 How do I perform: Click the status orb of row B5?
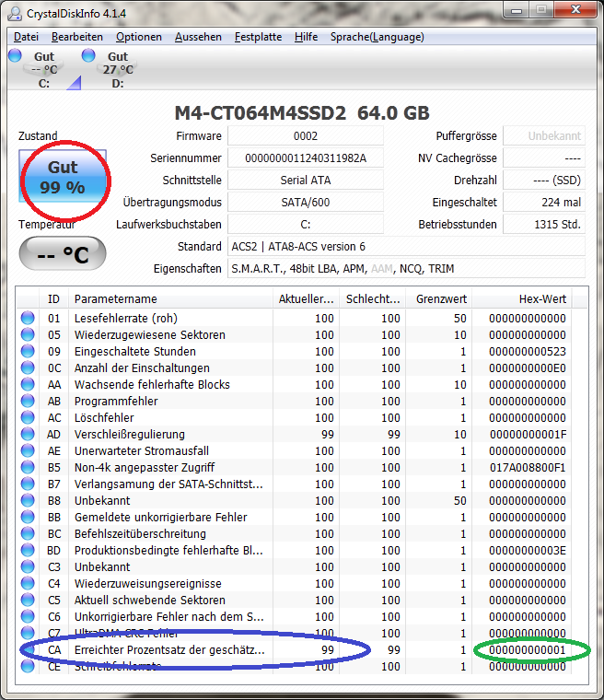pyautogui.click(x=28, y=467)
